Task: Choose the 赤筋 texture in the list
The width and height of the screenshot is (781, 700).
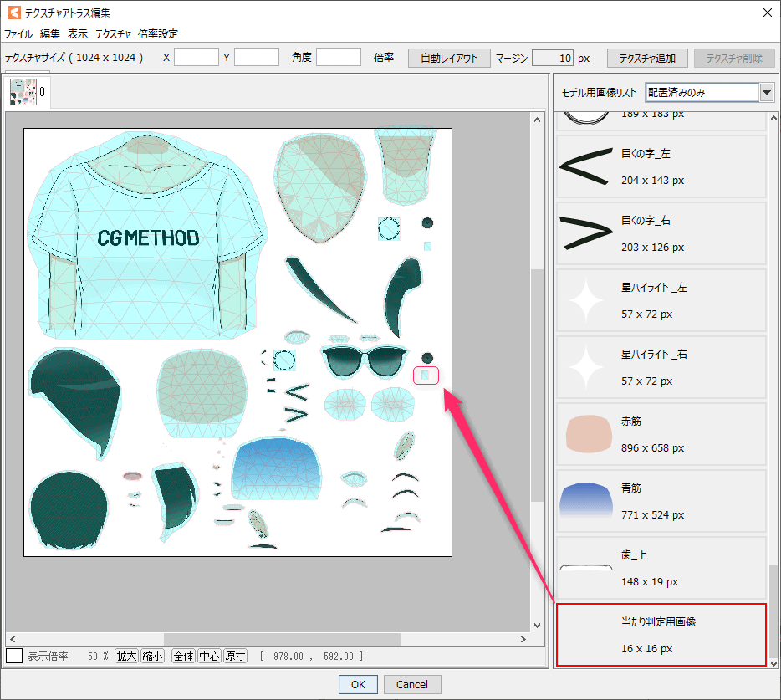Action: click(661, 434)
